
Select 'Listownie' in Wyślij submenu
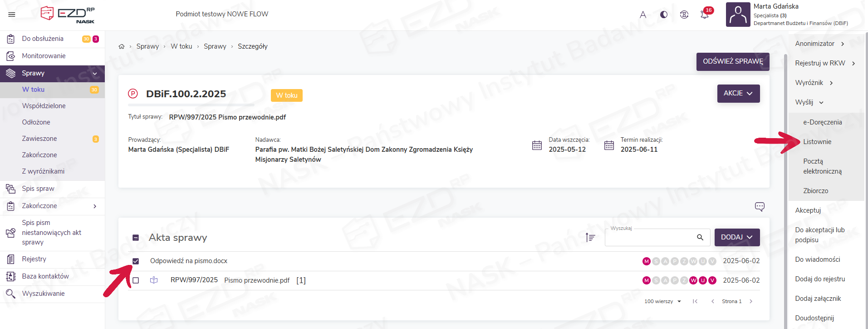817,142
